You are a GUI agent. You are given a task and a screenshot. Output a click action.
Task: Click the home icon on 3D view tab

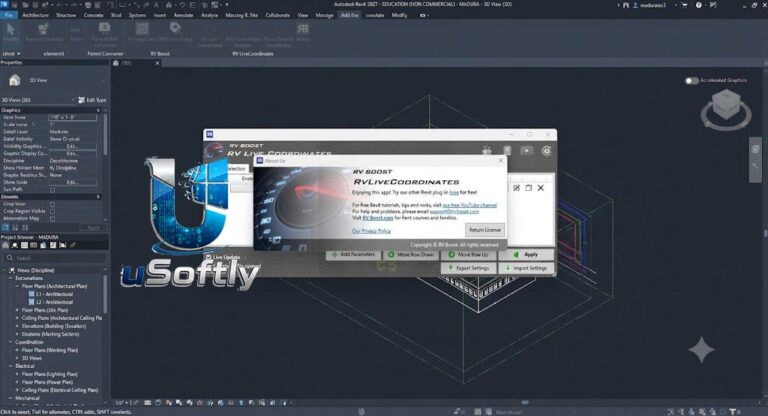[x=116, y=63]
